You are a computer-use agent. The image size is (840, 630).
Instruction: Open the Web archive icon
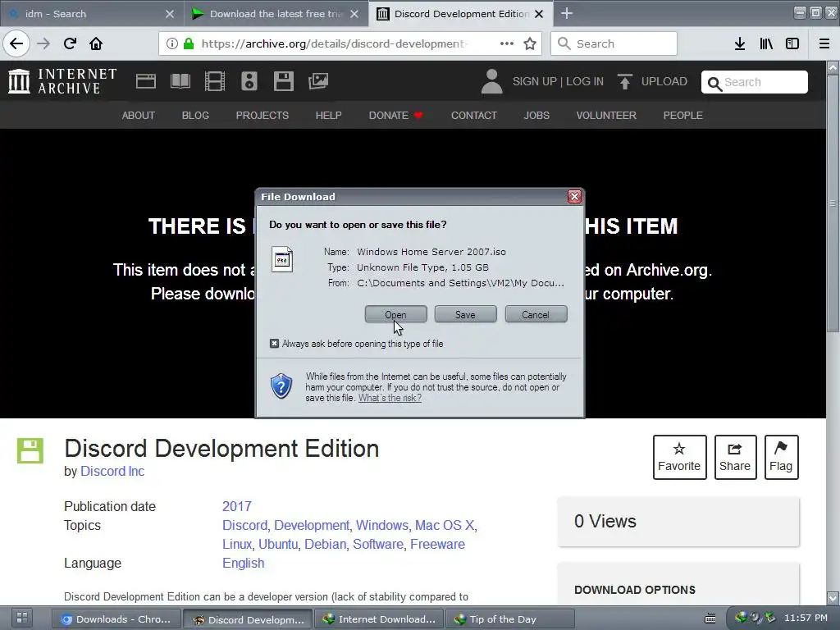click(x=146, y=81)
